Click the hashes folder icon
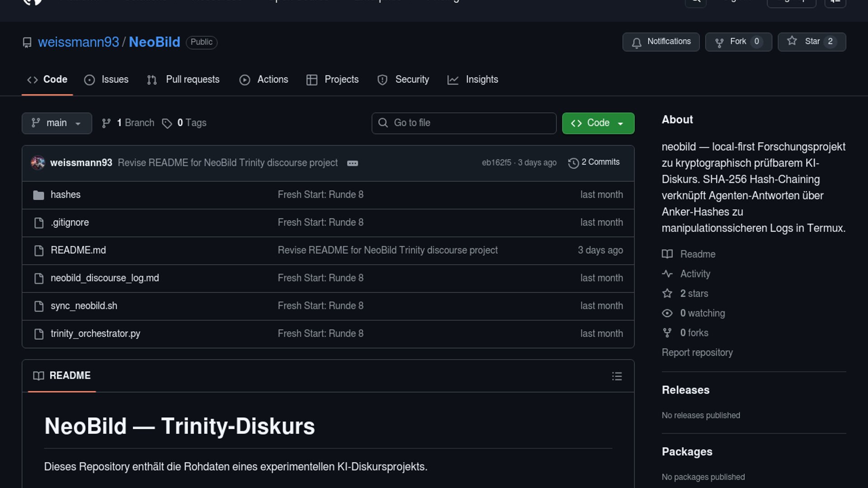Viewport: 868px width, 488px height. click(x=39, y=195)
